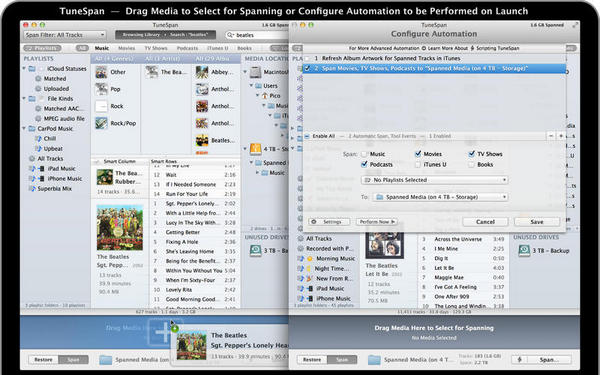Enable the Music span checkbox
This screenshot has height=375, width=600.
pos(364,154)
